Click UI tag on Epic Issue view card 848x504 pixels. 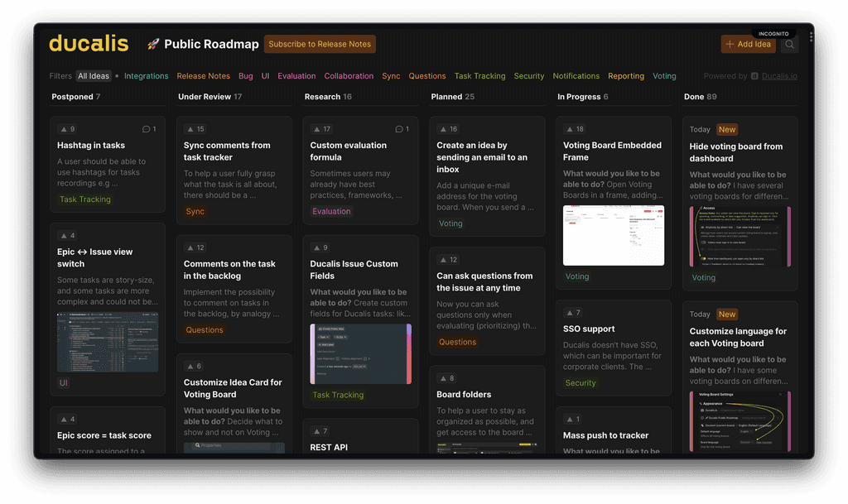(63, 382)
